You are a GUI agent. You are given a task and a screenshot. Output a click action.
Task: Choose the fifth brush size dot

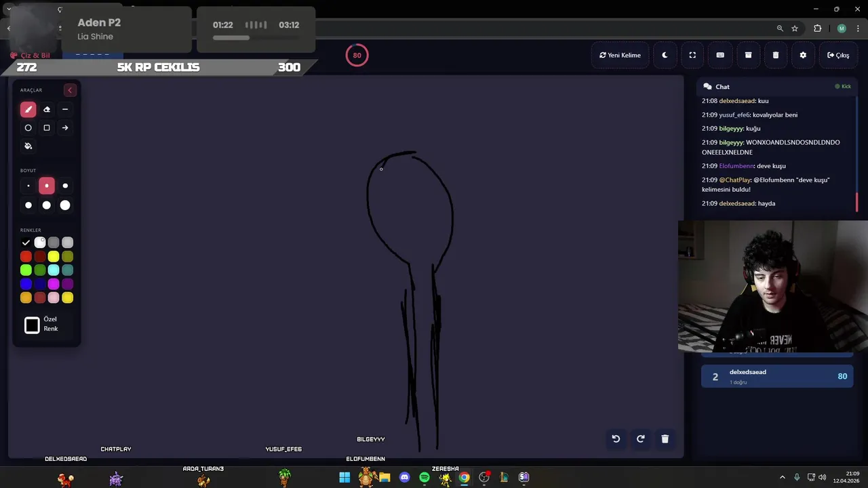(x=47, y=205)
